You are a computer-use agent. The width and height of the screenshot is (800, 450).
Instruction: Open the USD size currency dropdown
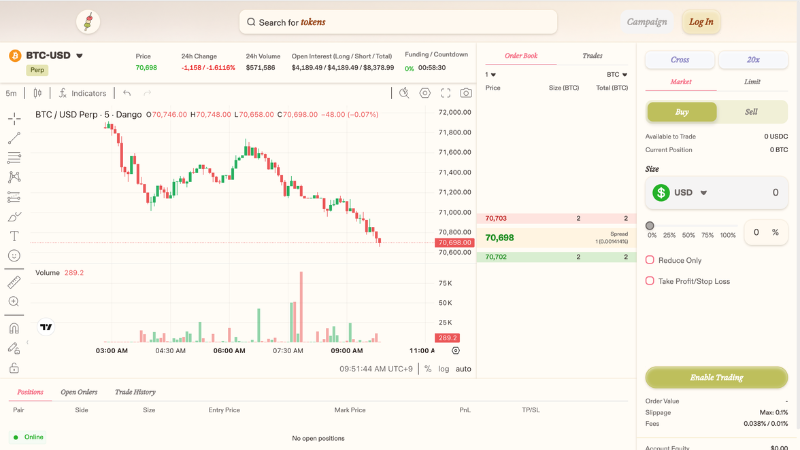pos(680,192)
